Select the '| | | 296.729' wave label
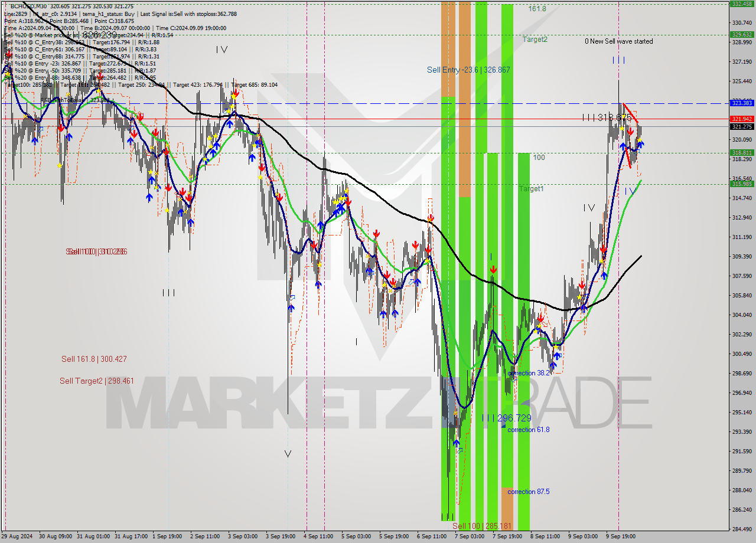 (x=506, y=418)
